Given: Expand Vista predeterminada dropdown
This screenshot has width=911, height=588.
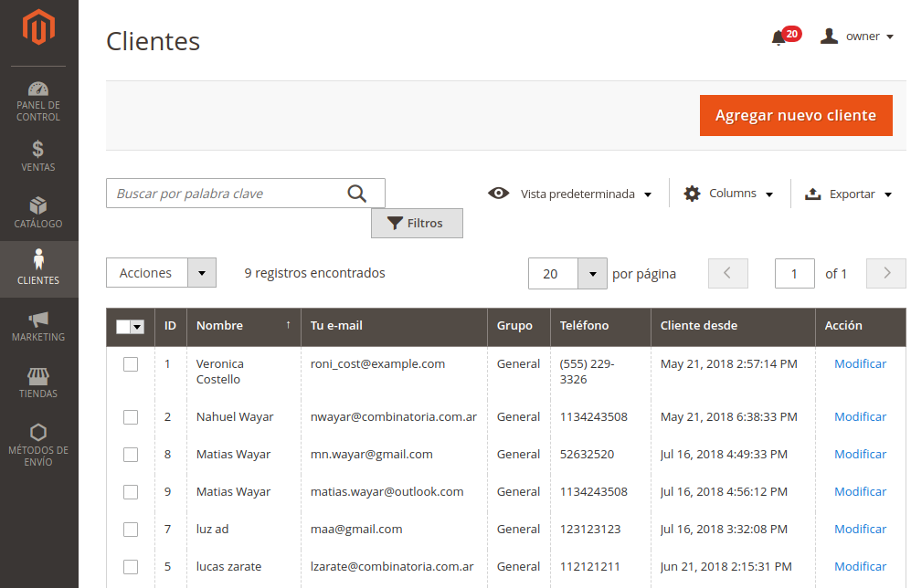Looking at the screenshot, I should (x=648, y=194).
